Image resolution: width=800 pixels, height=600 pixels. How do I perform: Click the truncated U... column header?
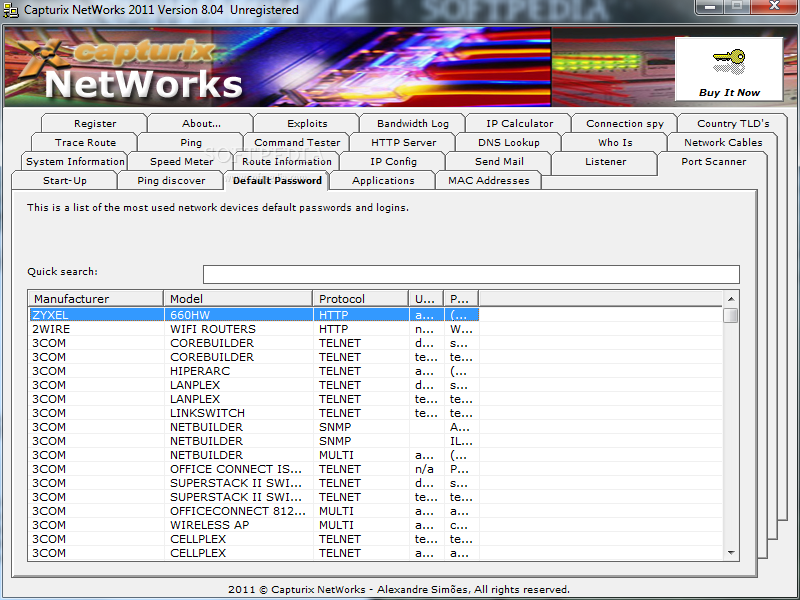tap(427, 298)
